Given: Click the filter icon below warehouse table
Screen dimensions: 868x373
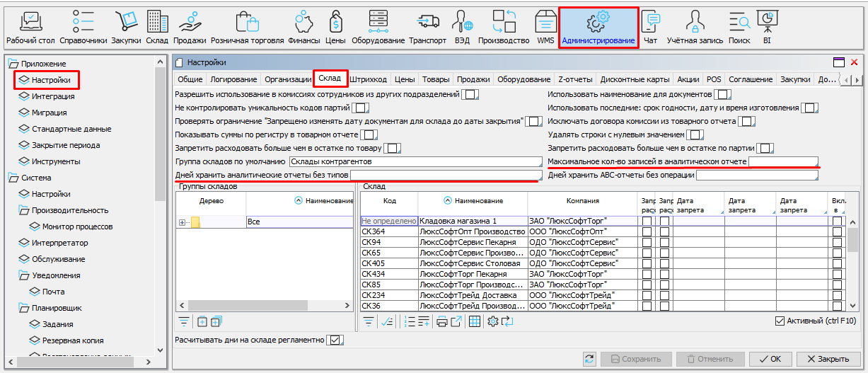Looking at the screenshot, I should (369, 321).
